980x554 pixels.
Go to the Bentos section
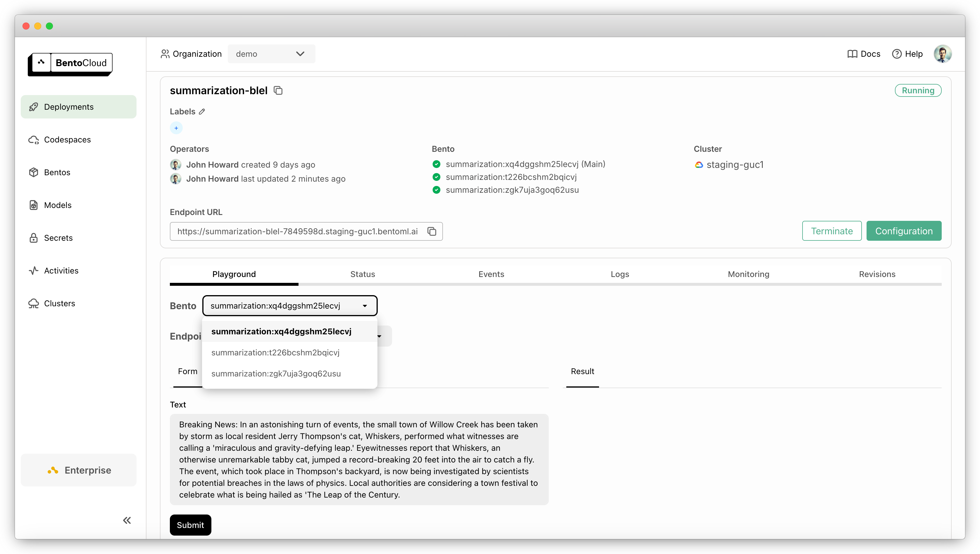pyautogui.click(x=78, y=172)
